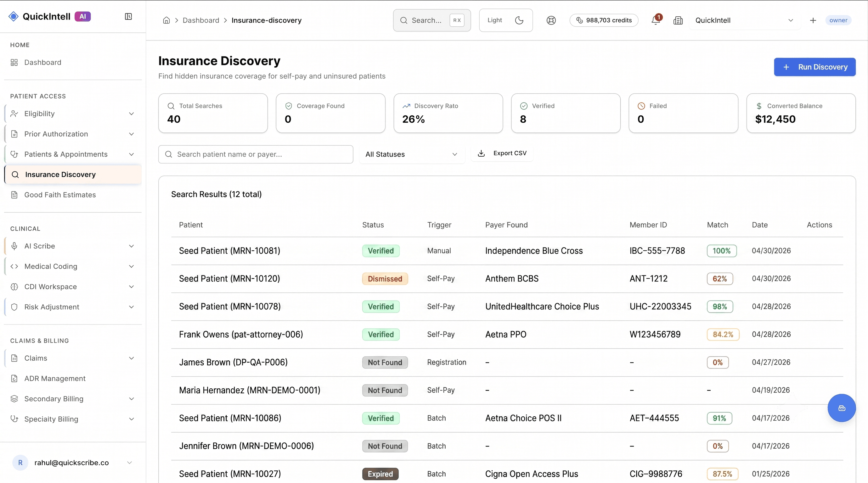Expand the Medical Coding chevron

click(132, 266)
